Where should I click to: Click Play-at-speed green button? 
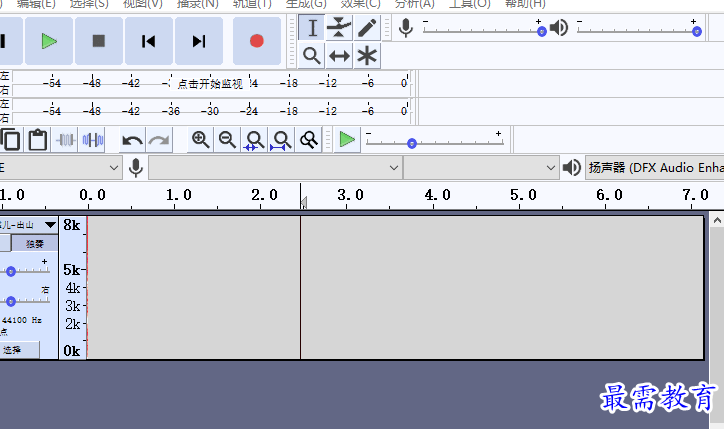click(x=347, y=139)
